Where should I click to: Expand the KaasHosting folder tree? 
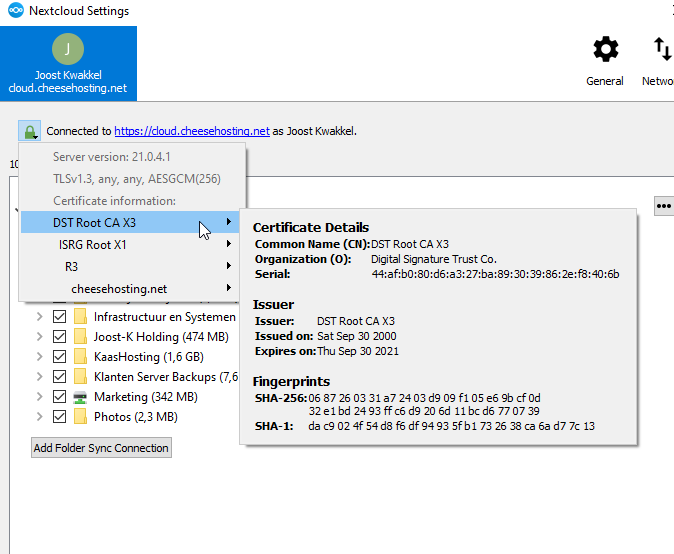[39, 357]
